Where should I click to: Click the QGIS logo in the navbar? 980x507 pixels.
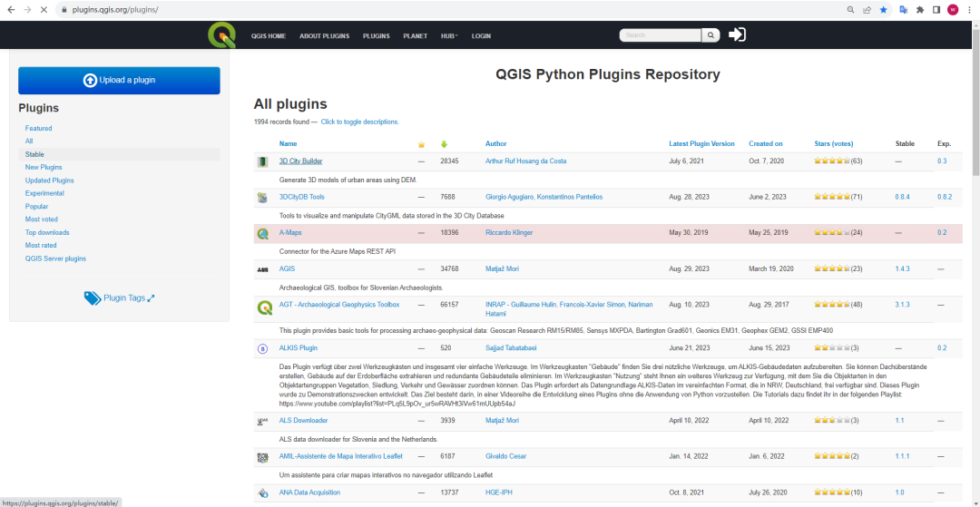click(222, 35)
